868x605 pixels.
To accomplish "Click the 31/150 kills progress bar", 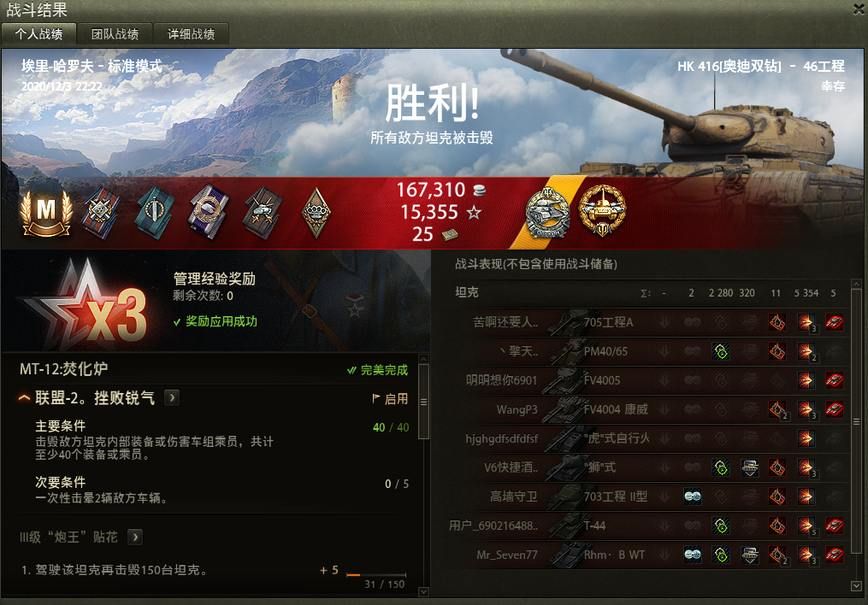I will [376, 575].
